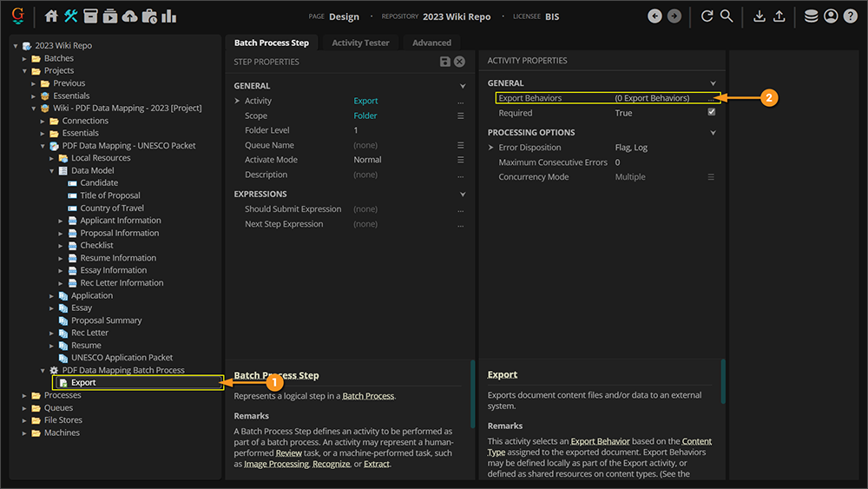Expand the Error Disposition property
The height and width of the screenshot is (489, 868).
pyautogui.click(x=491, y=148)
